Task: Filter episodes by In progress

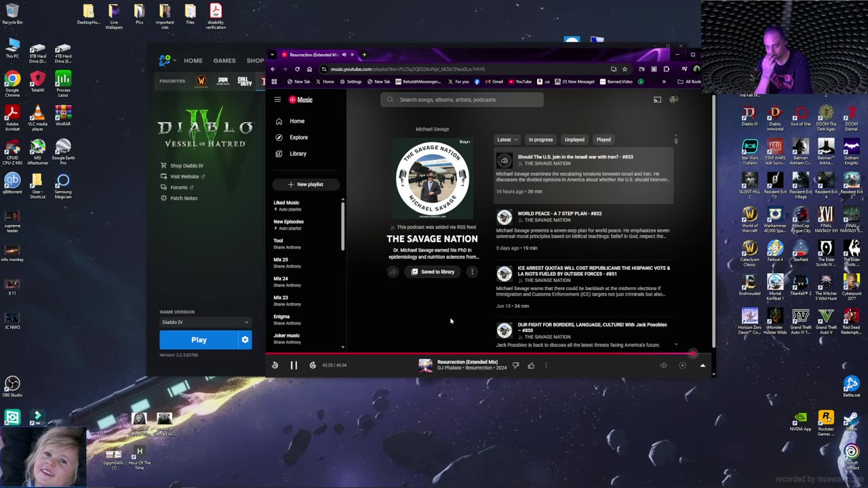Action: (540, 140)
